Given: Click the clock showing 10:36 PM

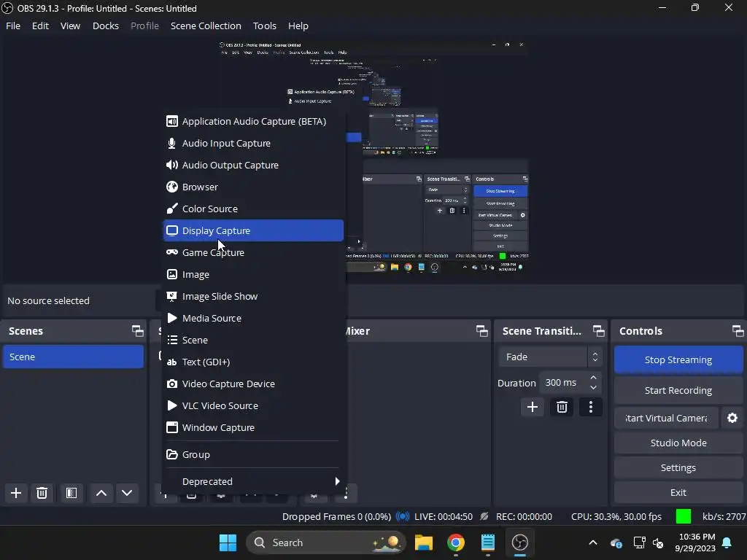Looking at the screenshot, I should 697,537.
